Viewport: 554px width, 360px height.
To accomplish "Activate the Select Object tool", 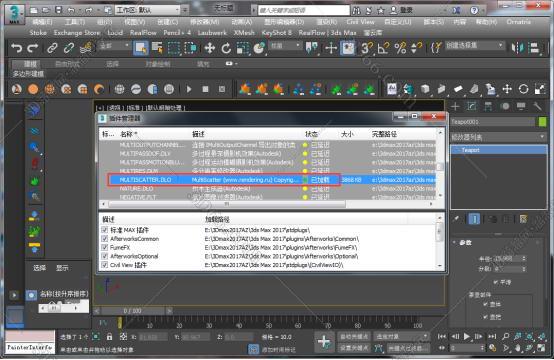I will pos(141,48).
